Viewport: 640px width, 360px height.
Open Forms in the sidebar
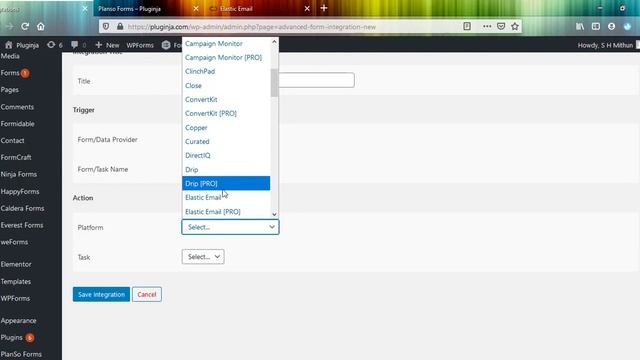(x=10, y=73)
